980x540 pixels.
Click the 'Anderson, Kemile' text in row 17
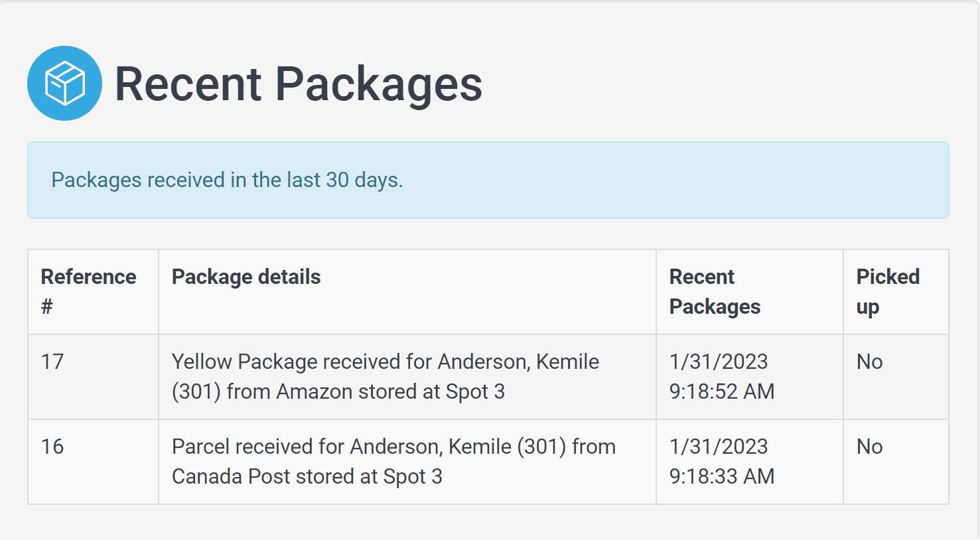(518, 362)
